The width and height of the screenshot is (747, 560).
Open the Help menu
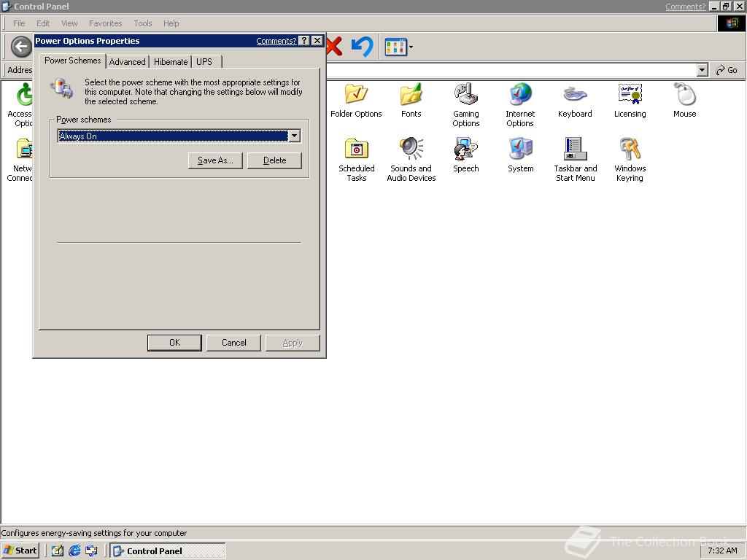coord(171,23)
